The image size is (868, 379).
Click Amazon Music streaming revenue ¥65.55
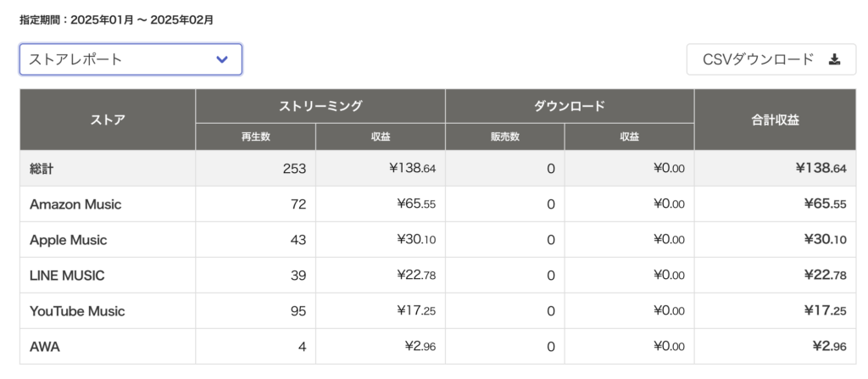(x=416, y=204)
